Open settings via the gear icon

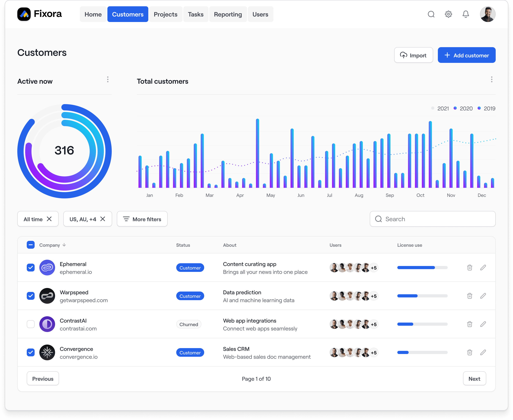448,14
